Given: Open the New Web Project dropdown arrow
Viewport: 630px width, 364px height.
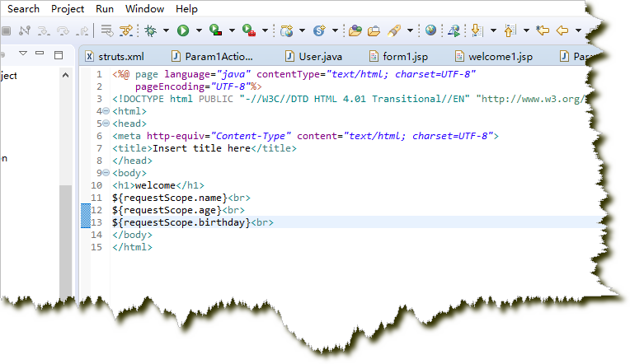Looking at the screenshot, I should coord(302,30).
